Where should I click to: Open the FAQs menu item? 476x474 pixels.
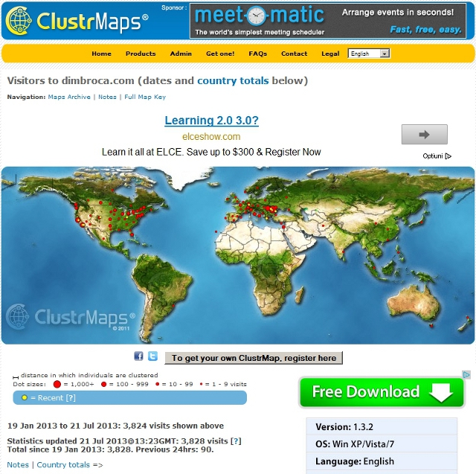click(258, 54)
